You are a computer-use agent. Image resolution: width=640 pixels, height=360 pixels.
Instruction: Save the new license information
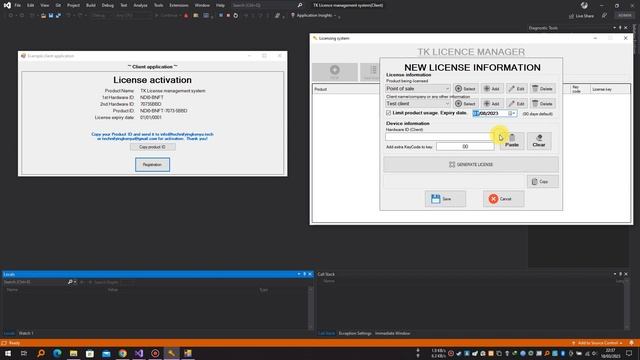pyautogui.click(x=445, y=199)
